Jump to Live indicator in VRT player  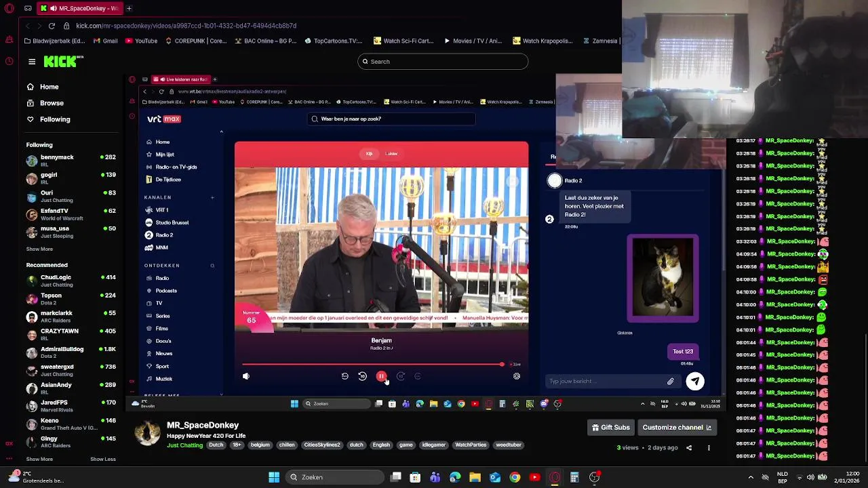[x=515, y=365]
